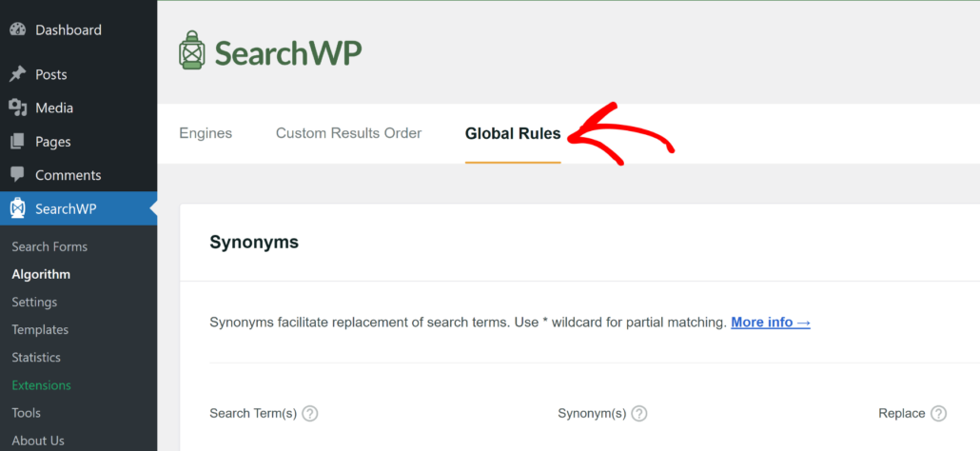Switch to the Engines tab

click(x=206, y=133)
